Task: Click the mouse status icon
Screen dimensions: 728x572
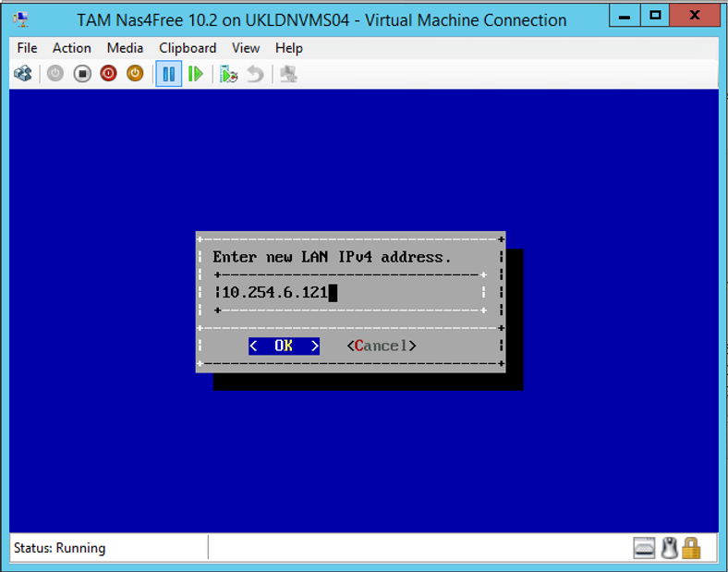Action: 669,548
